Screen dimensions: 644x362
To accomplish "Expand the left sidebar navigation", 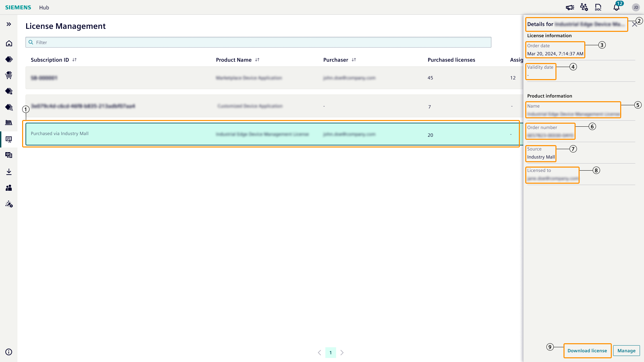I will (9, 24).
